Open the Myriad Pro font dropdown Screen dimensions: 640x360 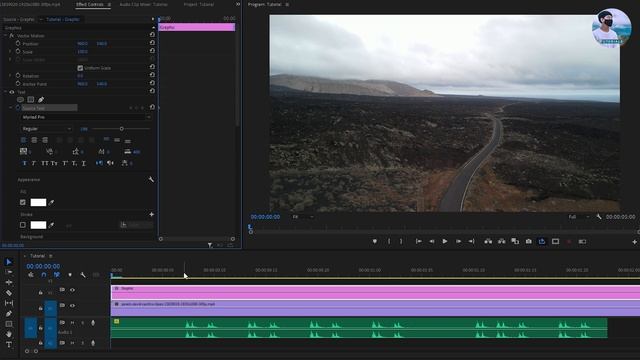86,117
